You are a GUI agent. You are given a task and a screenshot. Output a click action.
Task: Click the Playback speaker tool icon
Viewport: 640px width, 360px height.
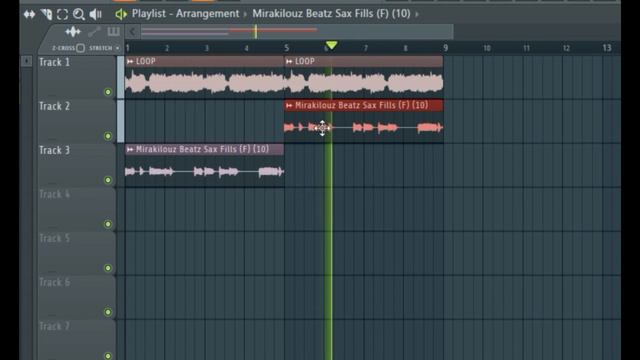click(x=96, y=14)
